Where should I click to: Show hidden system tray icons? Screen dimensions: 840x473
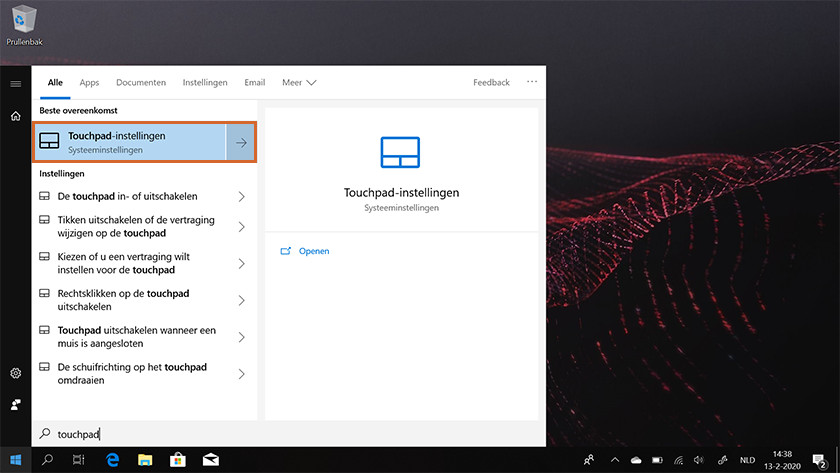(x=614, y=460)
